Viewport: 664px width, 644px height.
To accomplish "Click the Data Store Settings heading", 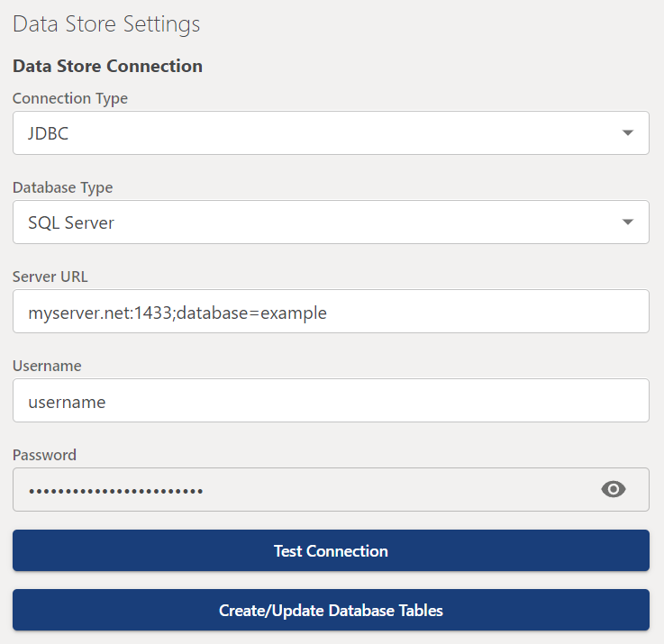I will pyautogui.click(x=106, y=24).
